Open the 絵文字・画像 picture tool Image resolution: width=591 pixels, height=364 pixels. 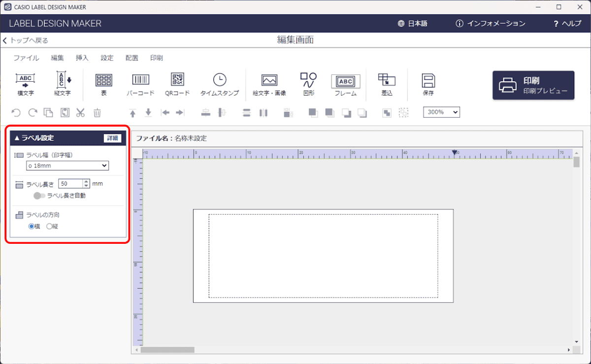(x=269, y=84)
